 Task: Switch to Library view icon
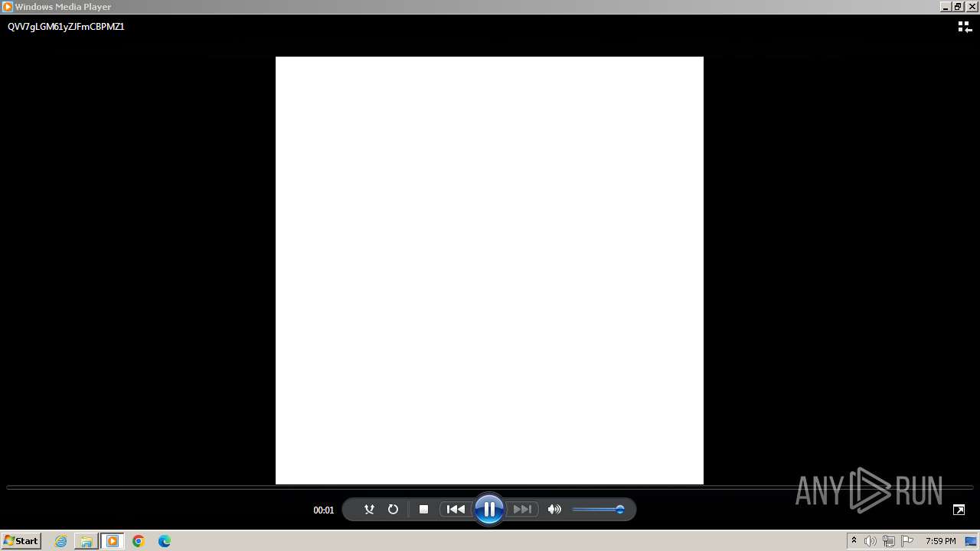(x=965, y=27)
